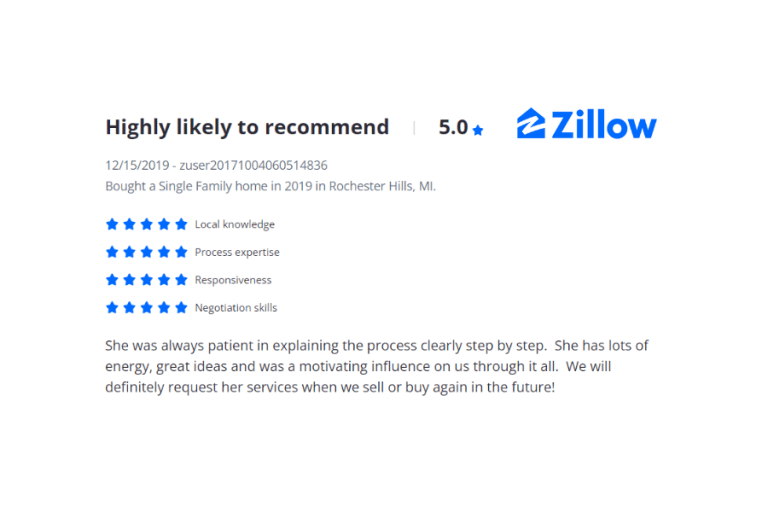Click the "Responsiveness" label

[x=233, y=281]
